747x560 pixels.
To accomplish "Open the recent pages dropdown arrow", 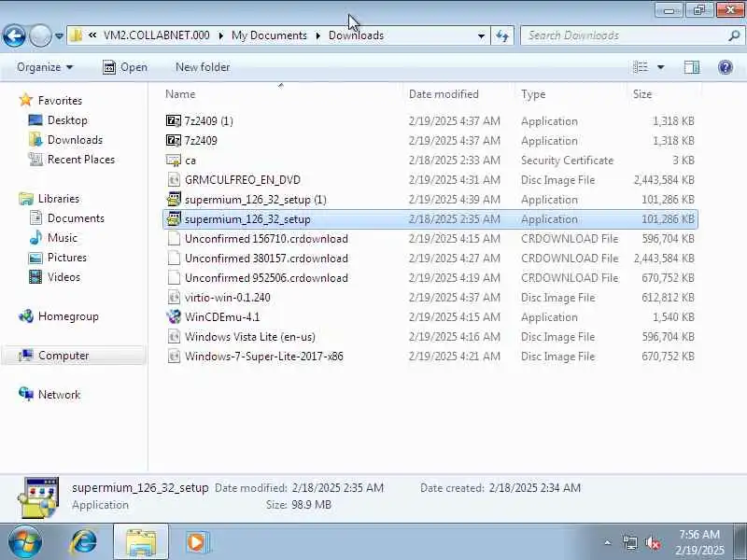I will click(x=59, y=35).
